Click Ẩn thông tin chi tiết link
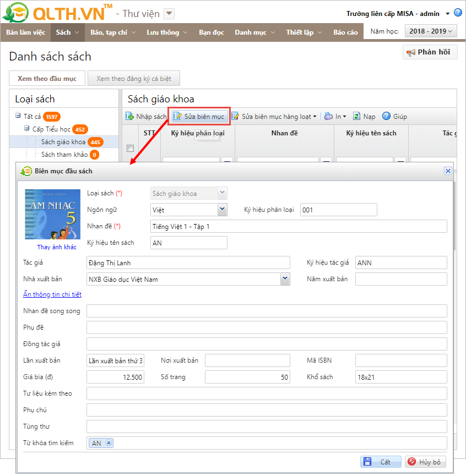 tap(52, 294)
